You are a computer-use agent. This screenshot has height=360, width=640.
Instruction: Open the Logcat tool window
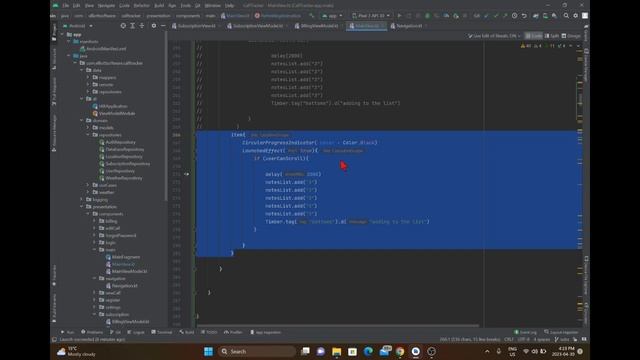pyautogui.click(x=136, y=332)
